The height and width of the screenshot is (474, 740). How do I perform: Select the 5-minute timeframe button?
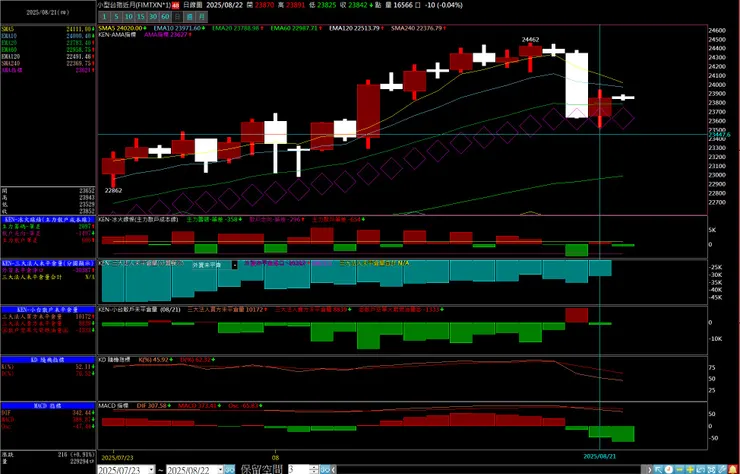(x=116, y=17)
